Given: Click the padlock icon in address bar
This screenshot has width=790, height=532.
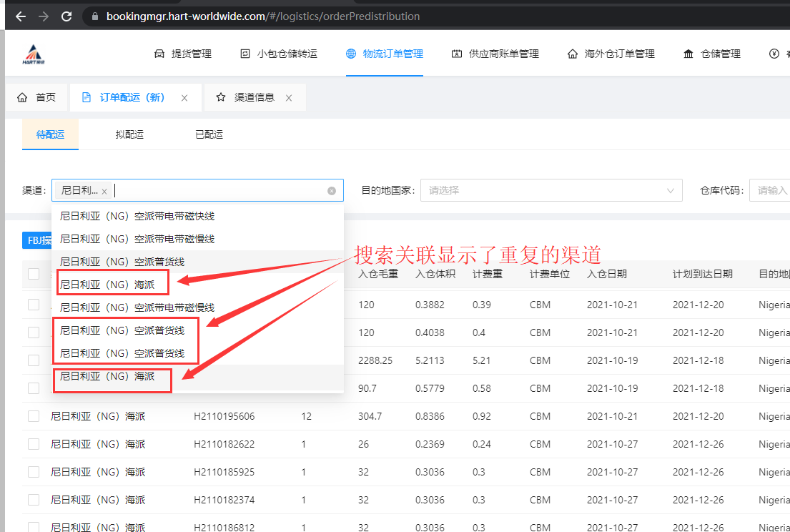Looking at the screenshot, I should click(95, 16).
